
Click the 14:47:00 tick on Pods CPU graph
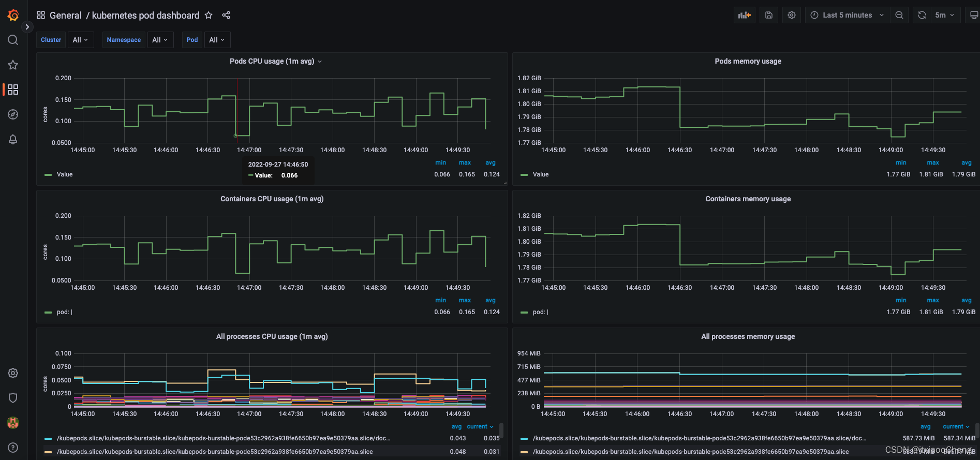click(x=249, y=150)
